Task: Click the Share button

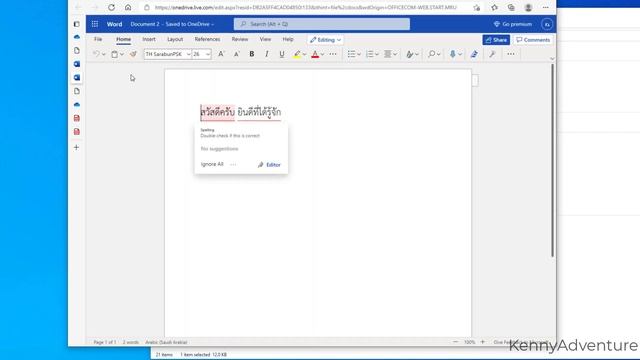Action: pyautogui.click(x=496, y=40)
